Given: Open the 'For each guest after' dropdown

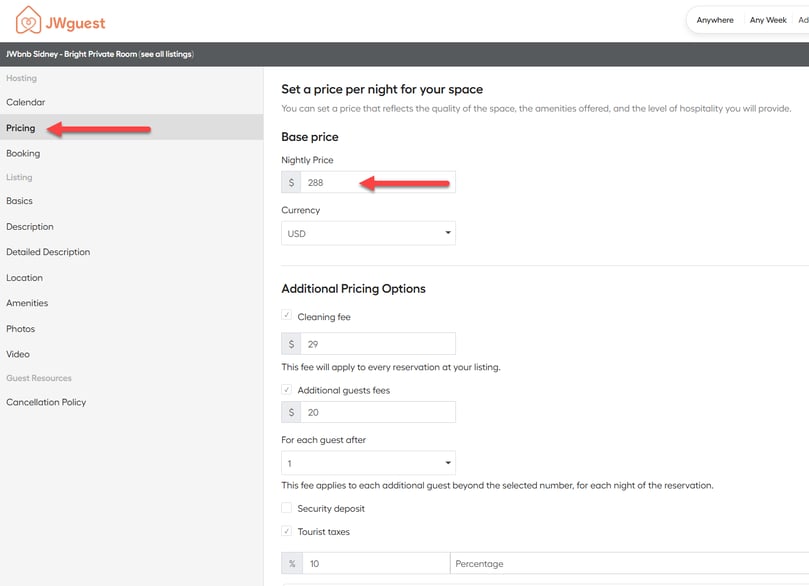Looking at the screenshot, I should (368, 463).
